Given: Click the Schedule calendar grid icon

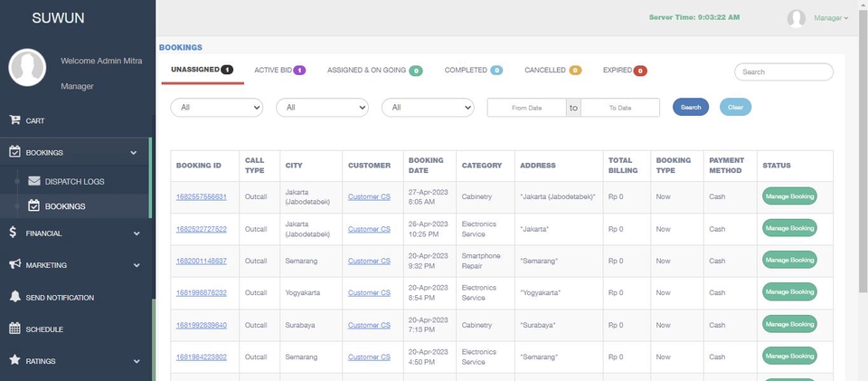Looking at the screenshot, I should pos(15,329).
